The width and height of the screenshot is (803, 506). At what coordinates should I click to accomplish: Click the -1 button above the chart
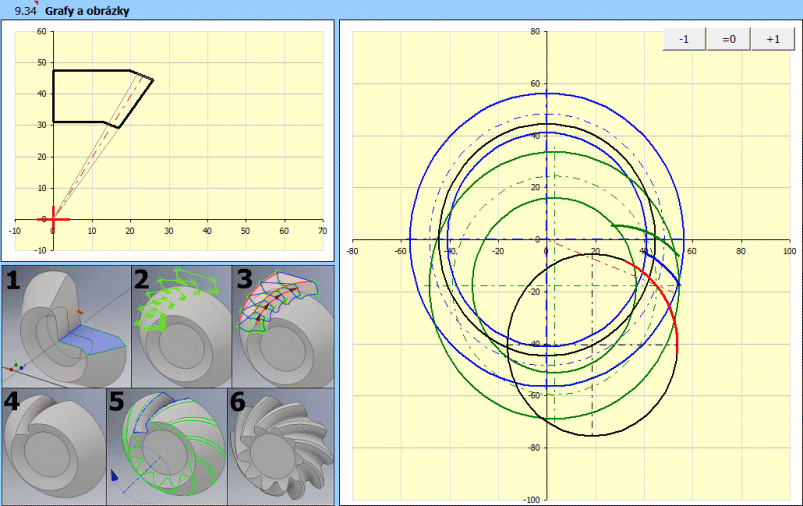pyautogui.click(x=684, y=39)
